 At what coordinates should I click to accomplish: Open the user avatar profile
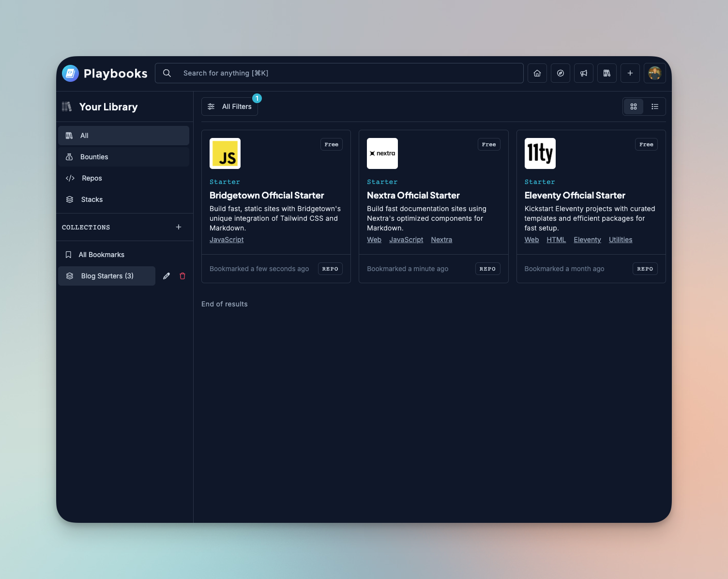pyautogui.click(x=655, y=73)
